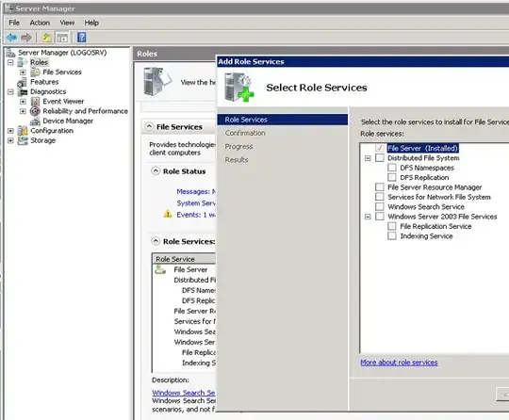The image size is (509, 420).
Task: Open the Action menu
Action: pos(40,23)
